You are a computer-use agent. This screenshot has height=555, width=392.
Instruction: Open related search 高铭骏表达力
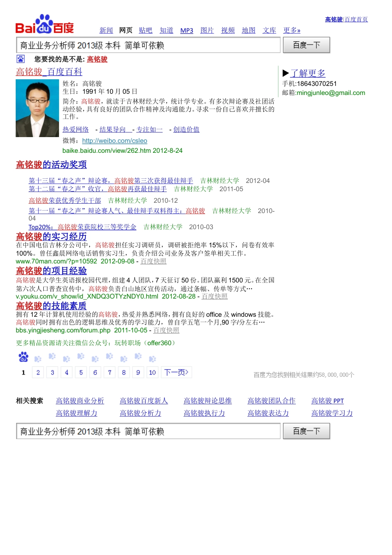point(268,413)
